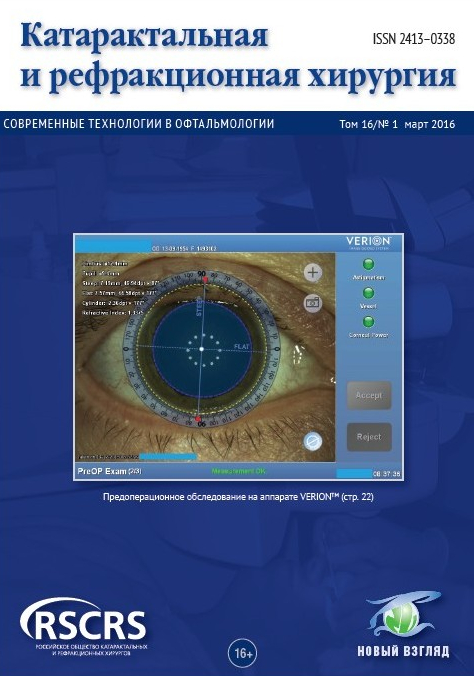Click the FLAT axis label
The height and width of the screenshot is (676, 474).
click(242, 347)
